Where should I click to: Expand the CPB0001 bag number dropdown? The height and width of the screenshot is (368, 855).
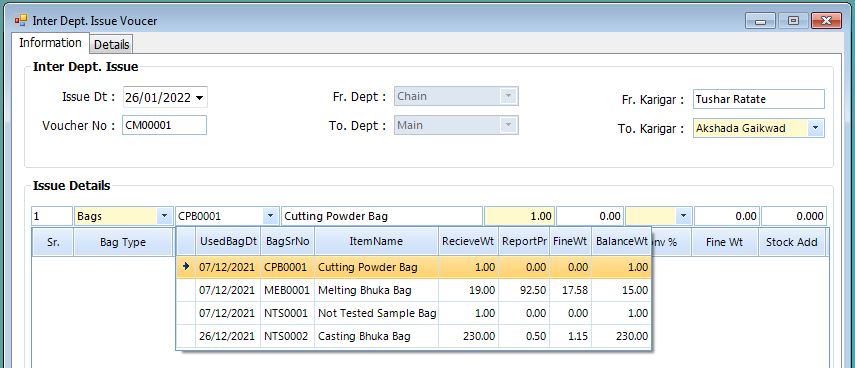[270, 216]
